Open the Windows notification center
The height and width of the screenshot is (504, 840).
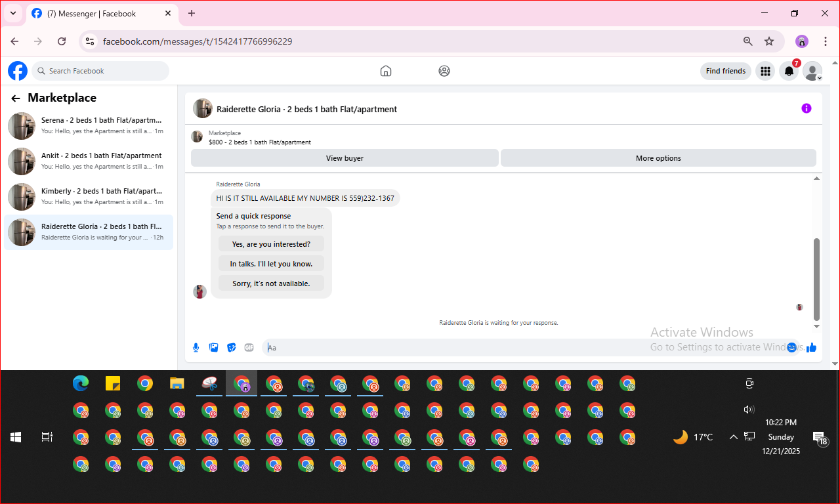click(820, 438)
